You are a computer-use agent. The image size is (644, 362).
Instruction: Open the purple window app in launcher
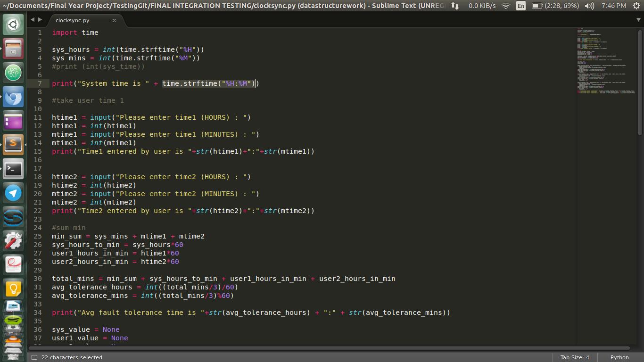click(13, 121)
